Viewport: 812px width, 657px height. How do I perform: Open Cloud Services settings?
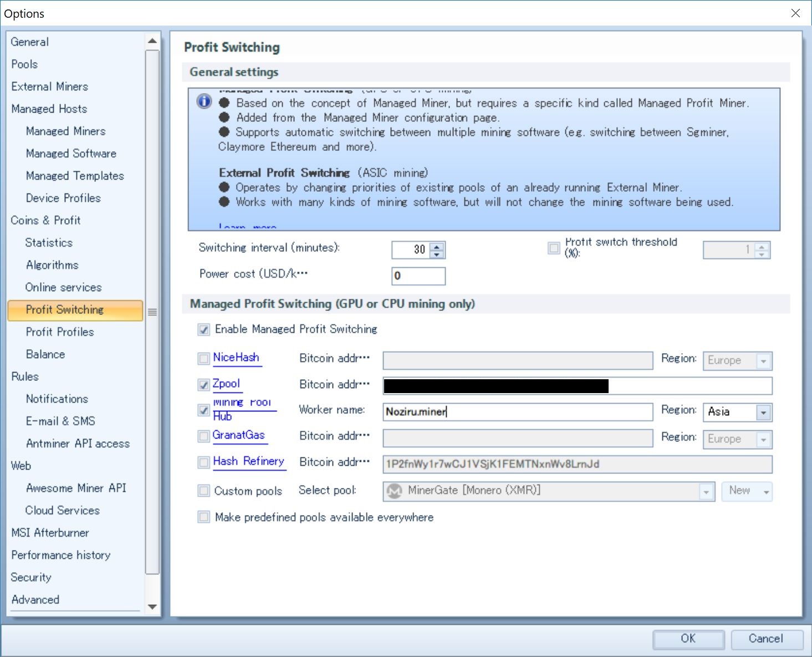[x=63, y=510]
